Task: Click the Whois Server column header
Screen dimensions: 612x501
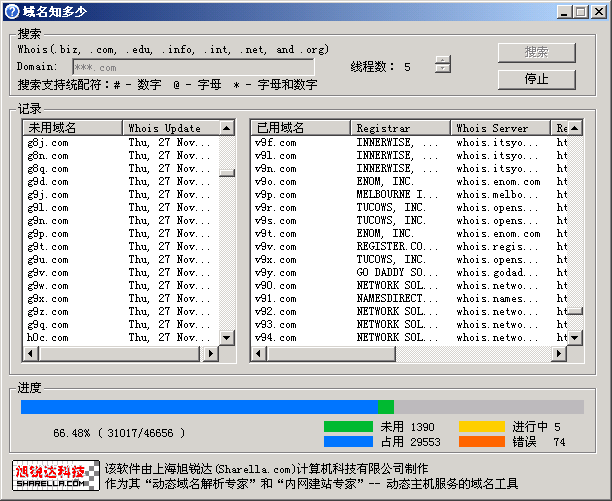Action: [500, 128]
